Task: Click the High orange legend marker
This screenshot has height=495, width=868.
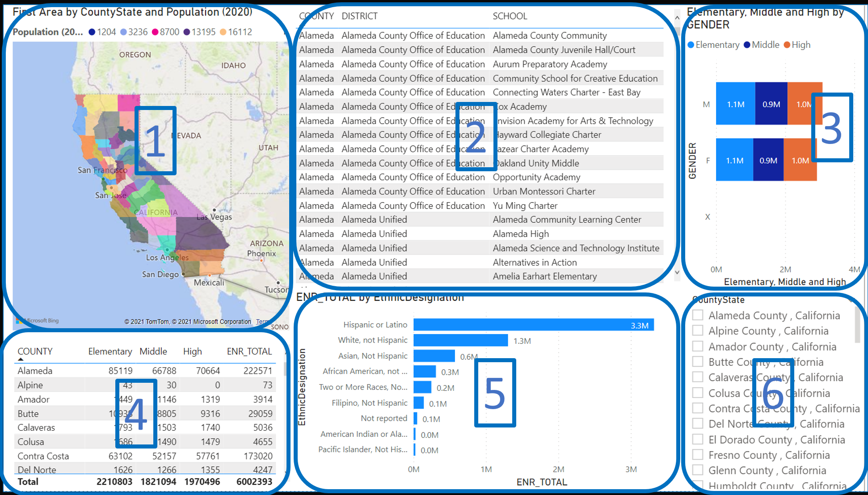Action: (787, 45)
